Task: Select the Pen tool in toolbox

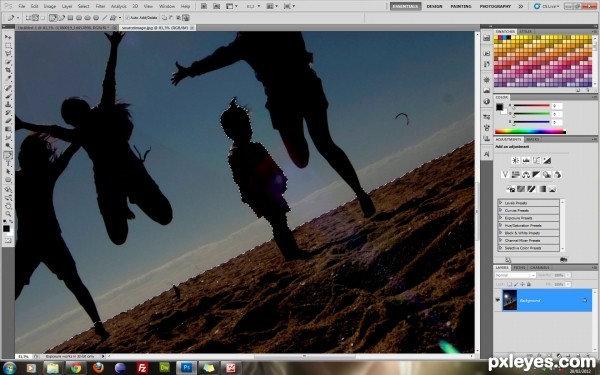Action: pos(8,155)
